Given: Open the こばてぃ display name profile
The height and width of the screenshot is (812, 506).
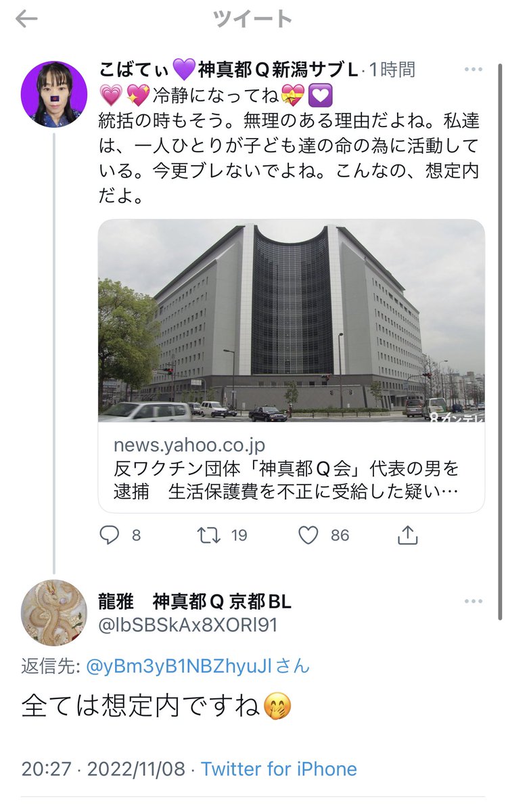Looking at the screenshot, I should [229, 69].
